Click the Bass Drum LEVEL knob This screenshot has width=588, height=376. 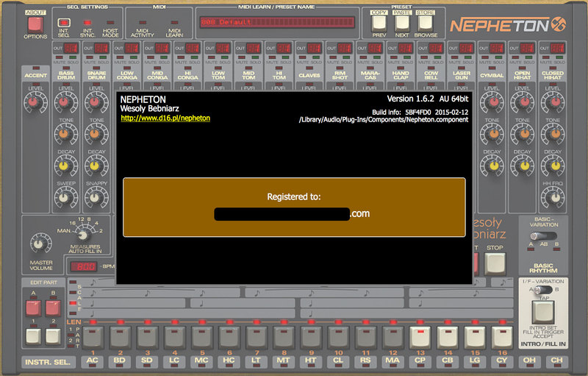click(66, 102)
